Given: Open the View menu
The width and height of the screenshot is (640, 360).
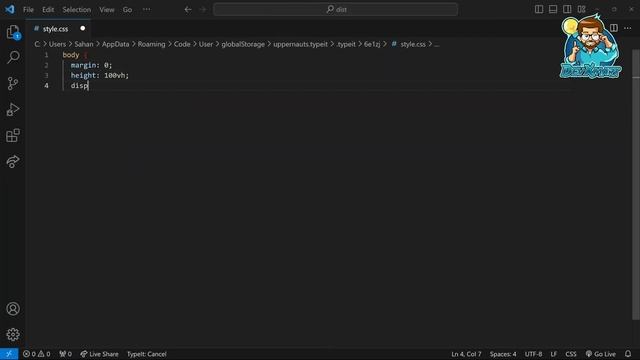Looking at the screenshot, I should tap(107, 9).
